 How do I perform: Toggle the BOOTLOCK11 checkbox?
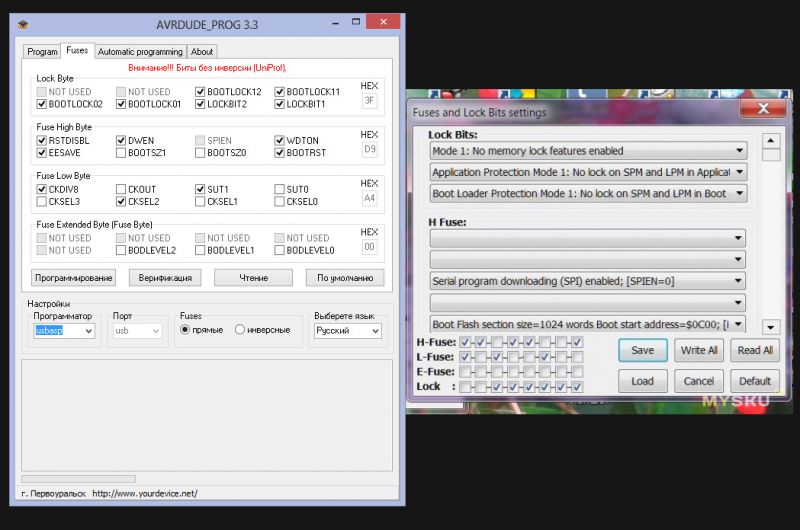[x=279, y=92]
